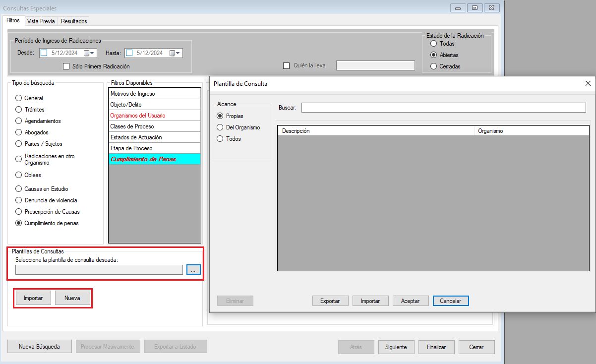Close the Plantilla de Consulta dialog
The height and width of the screenshot is (364, 596).
[588, 84]
